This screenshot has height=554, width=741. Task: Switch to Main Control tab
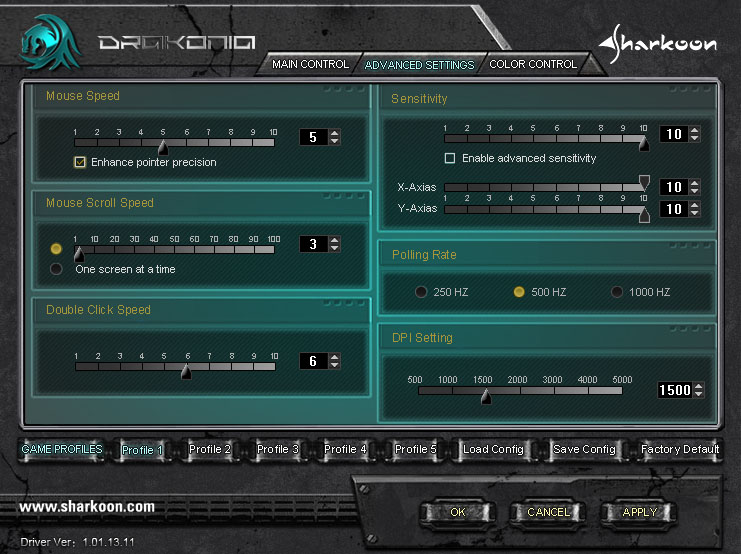(310, 64)
